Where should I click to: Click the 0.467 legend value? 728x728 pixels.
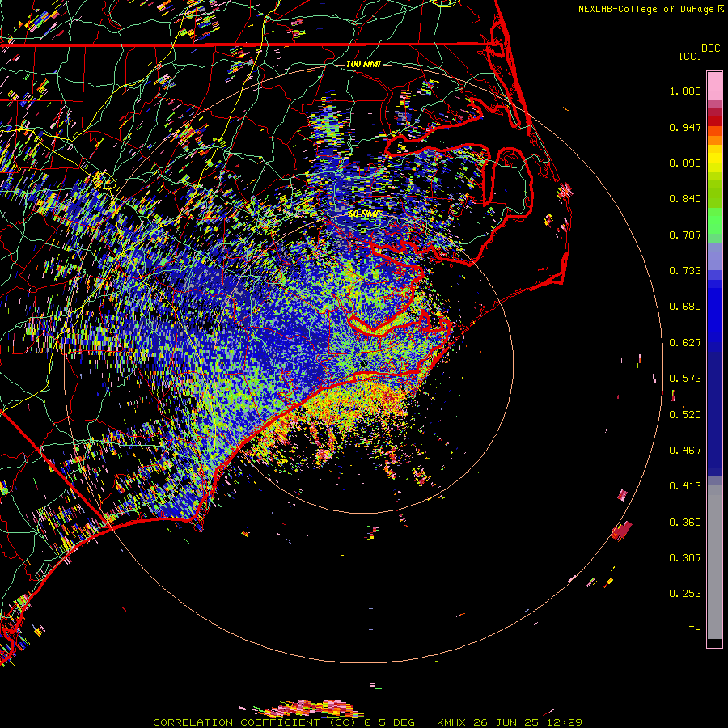(x=685, y=451)
